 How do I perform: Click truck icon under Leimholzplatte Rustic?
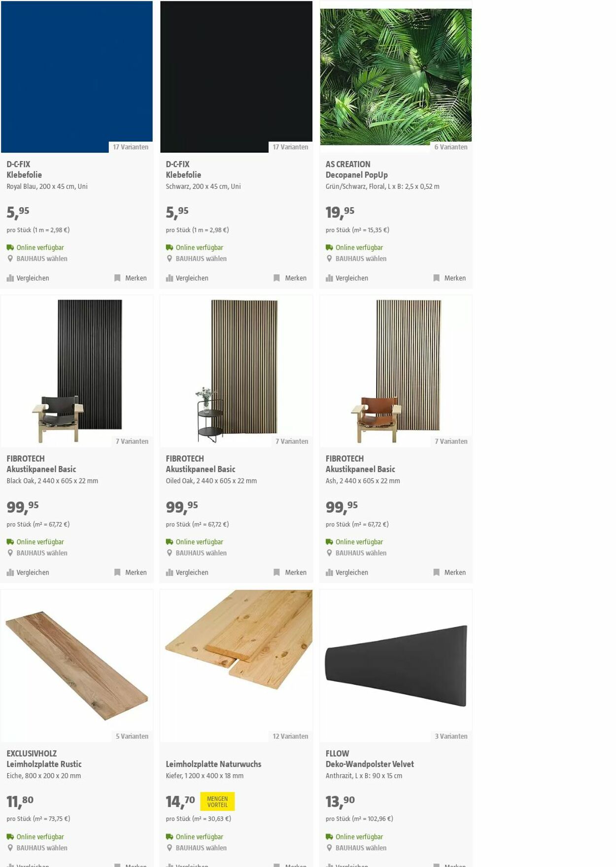(10, 836)
